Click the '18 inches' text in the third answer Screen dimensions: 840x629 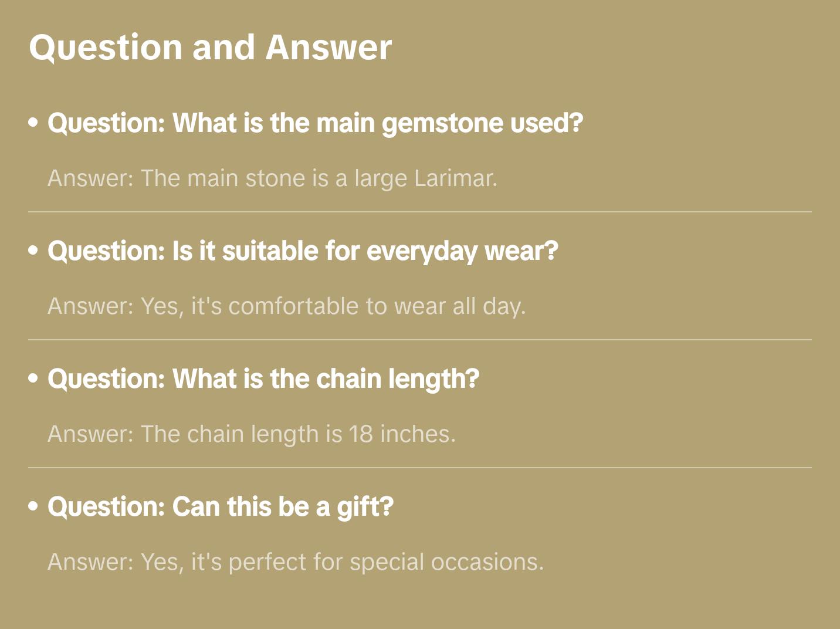[402, 434]
